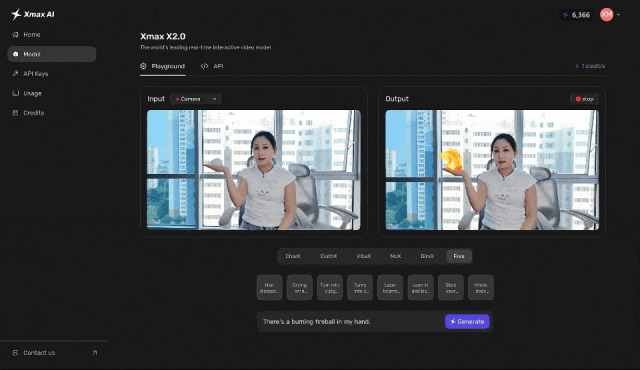
Task: Open API Keys in the sidebar
Action: point(51,73)
